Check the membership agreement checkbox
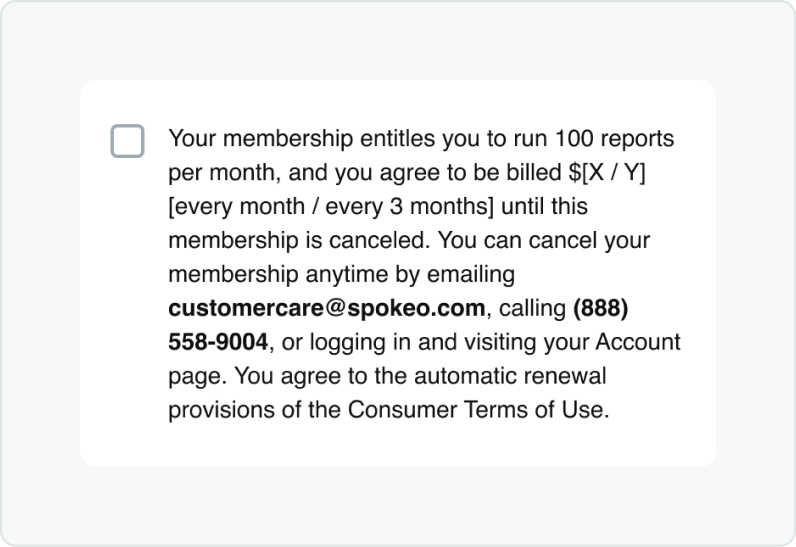The height and width of the screenshot is (547, 796). click(127, 141)
